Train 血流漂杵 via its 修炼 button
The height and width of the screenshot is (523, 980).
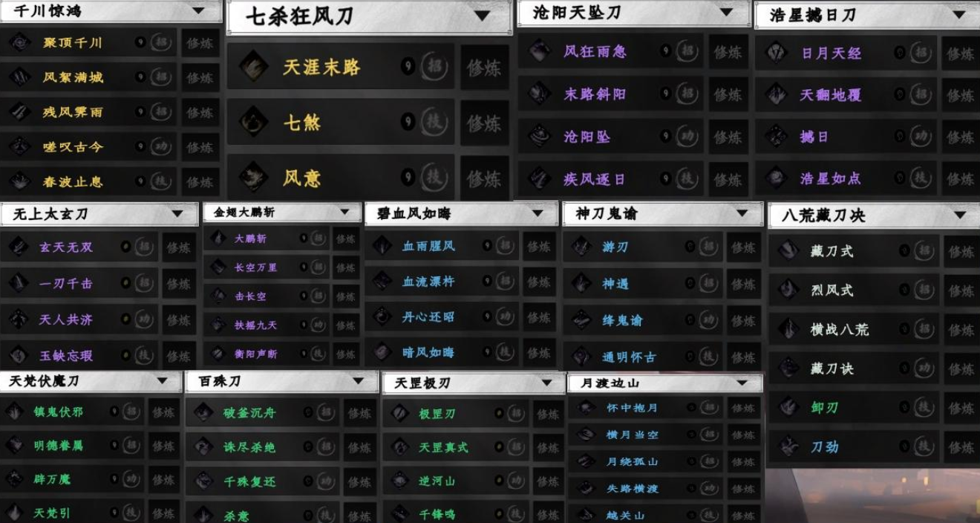pyautogui.click(x=539, y=282)
